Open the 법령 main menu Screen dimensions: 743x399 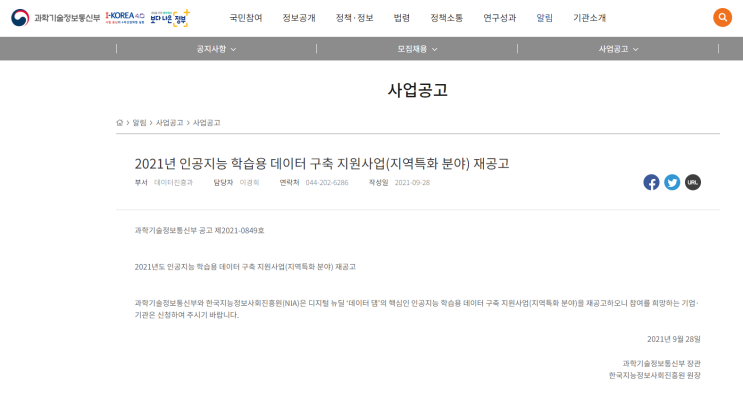(x=402, y=18)
